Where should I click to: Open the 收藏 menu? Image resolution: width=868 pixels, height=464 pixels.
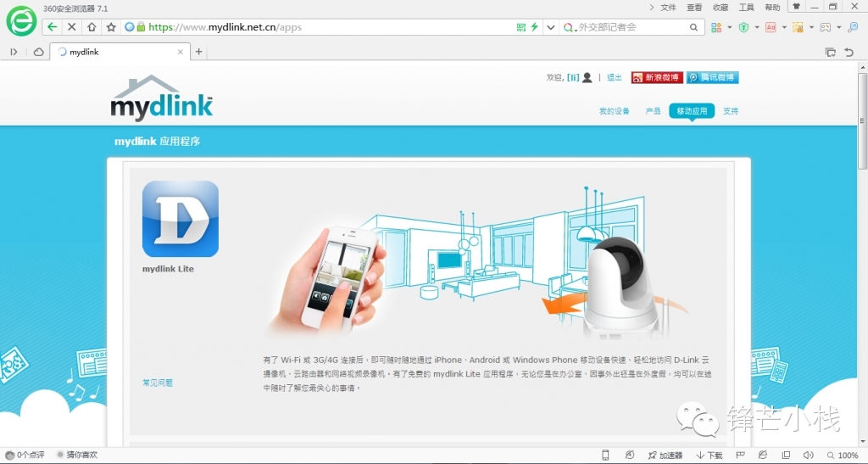click(721, 7)
